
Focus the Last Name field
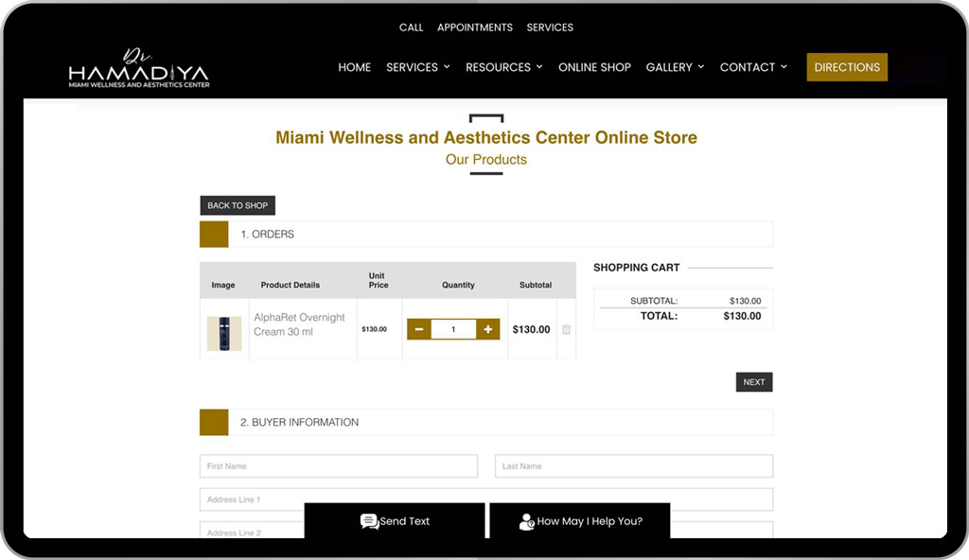[634, 466]
